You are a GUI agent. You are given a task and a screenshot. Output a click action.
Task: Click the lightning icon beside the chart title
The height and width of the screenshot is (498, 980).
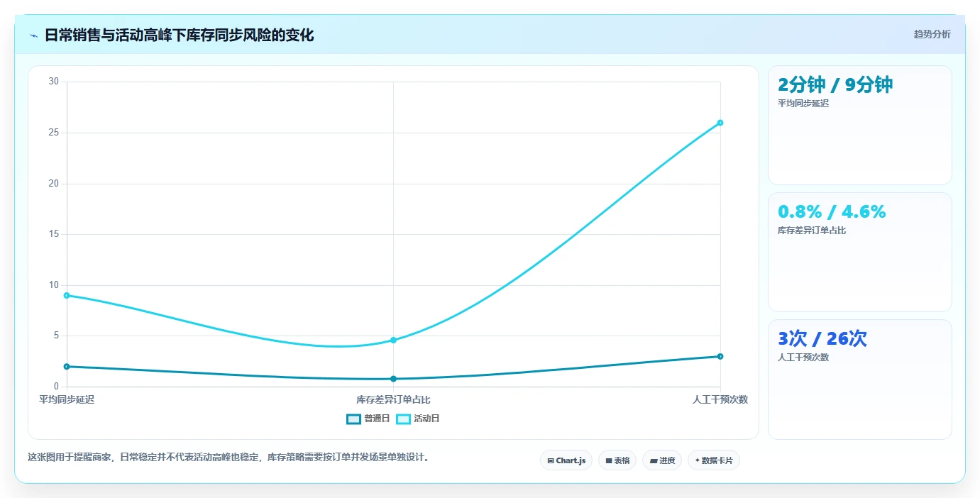(33, 35)
